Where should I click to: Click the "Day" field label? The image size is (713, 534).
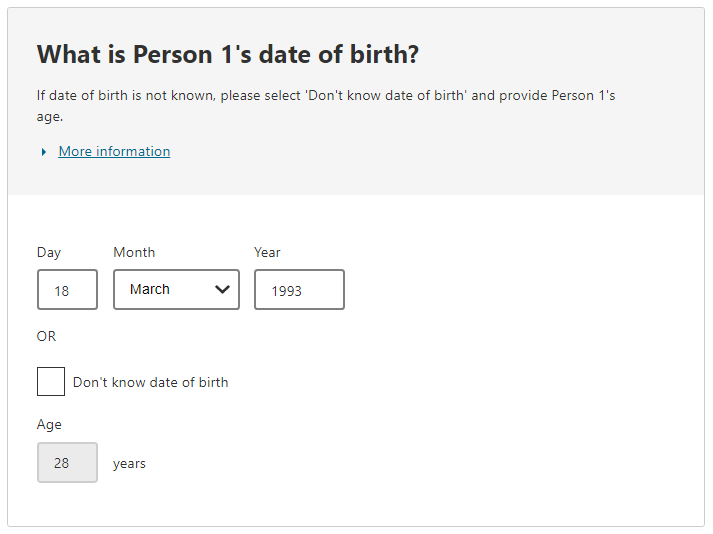[x=49, y=253]
